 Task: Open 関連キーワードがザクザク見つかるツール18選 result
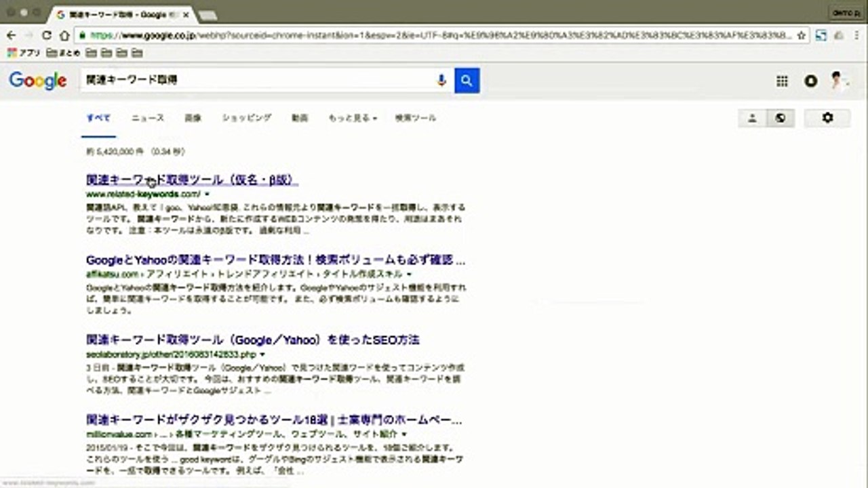tap(275, 420)
